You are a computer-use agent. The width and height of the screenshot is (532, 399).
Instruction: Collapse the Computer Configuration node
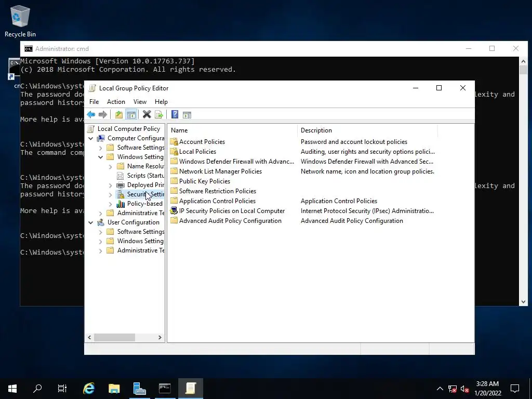coord(90,138)
